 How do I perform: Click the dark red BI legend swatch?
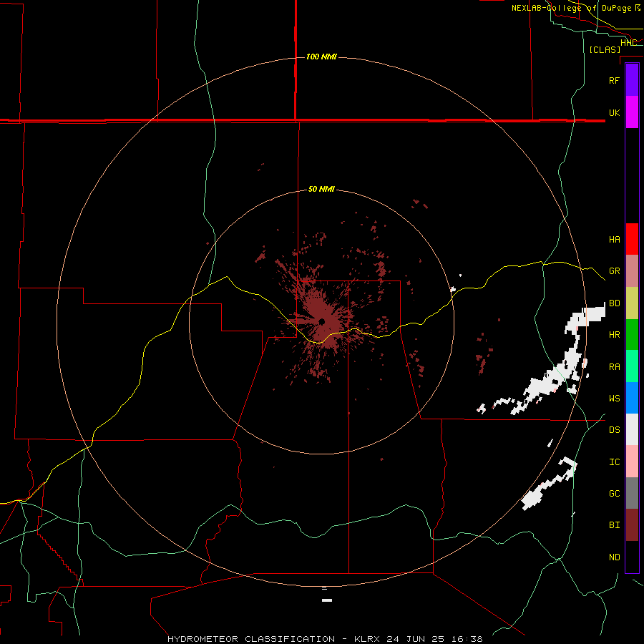632,525
